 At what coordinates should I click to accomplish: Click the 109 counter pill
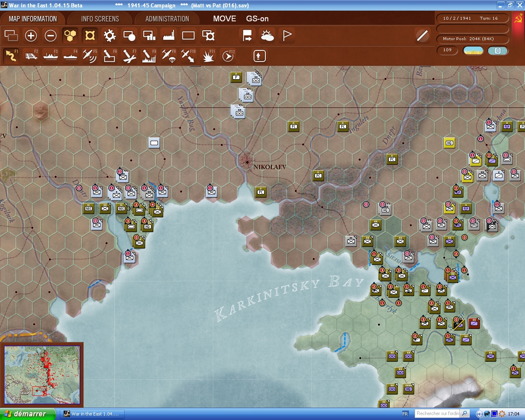[x=447, y=50]
